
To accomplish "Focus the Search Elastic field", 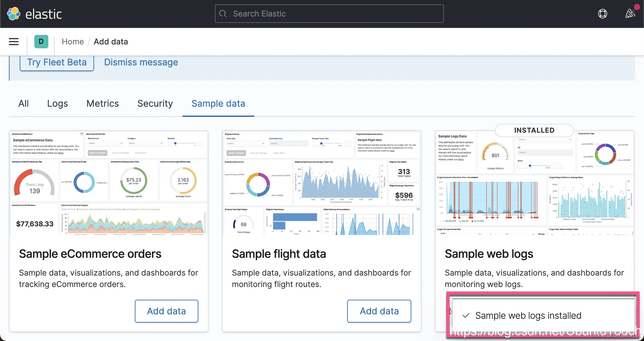I will pos(329,14).
